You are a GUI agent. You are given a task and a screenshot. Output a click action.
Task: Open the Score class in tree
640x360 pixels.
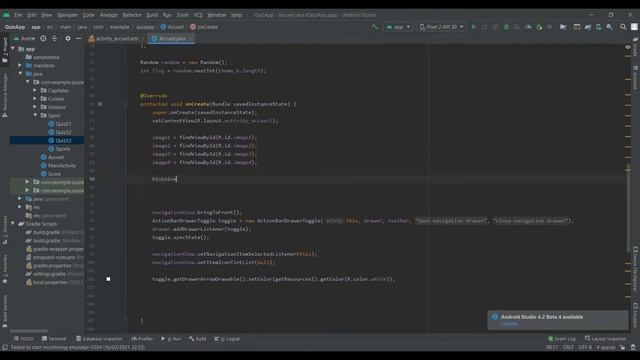tap(51, 174)
